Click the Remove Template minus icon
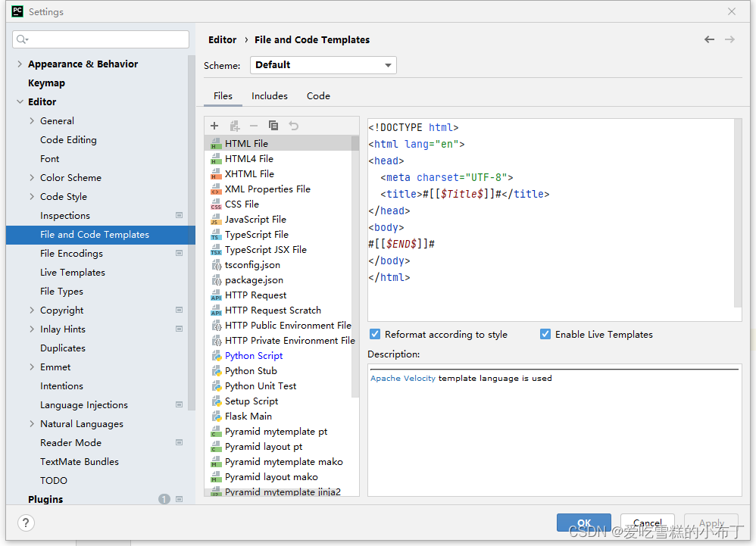This screenshot has width=756, height=546. pyautogui.click(x=254, y=126)
